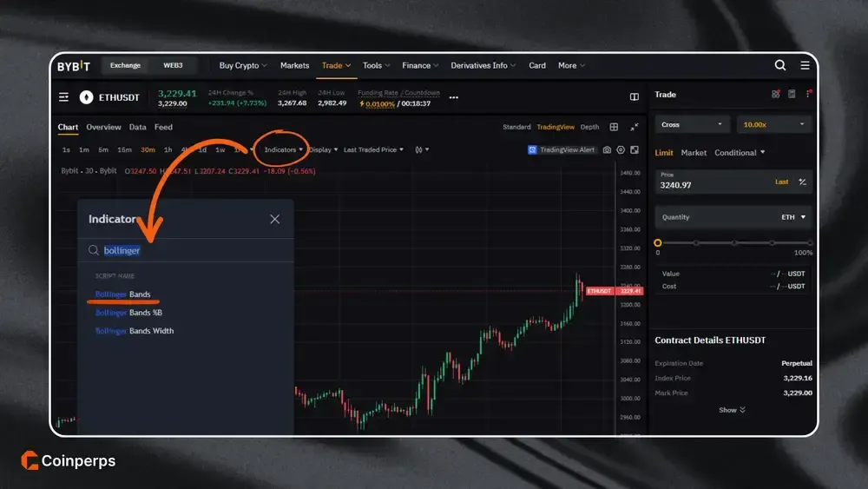
Task: Switch to WEB3 mode
Action: click(x=173, y=65)
